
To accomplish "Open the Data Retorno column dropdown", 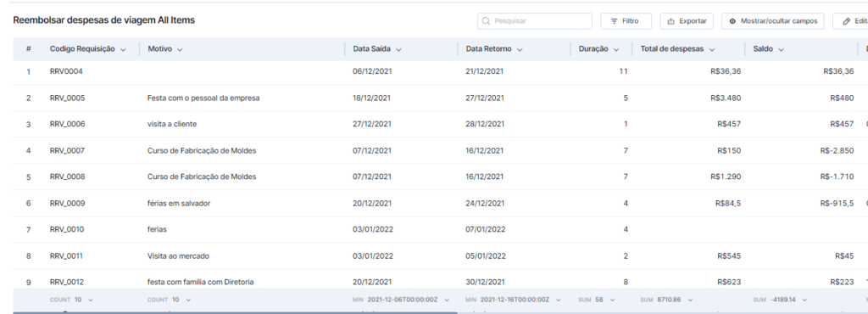I will [x=520, y=49].
